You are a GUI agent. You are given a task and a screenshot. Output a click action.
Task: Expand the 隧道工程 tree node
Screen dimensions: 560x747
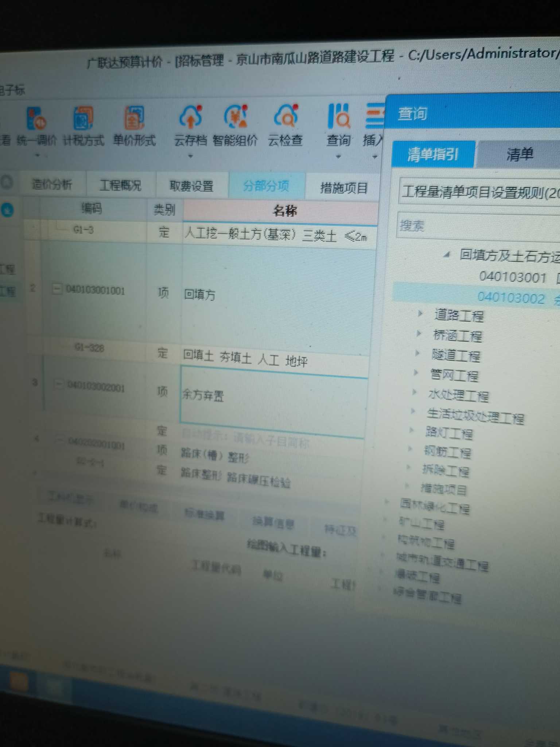pos(417,353)
